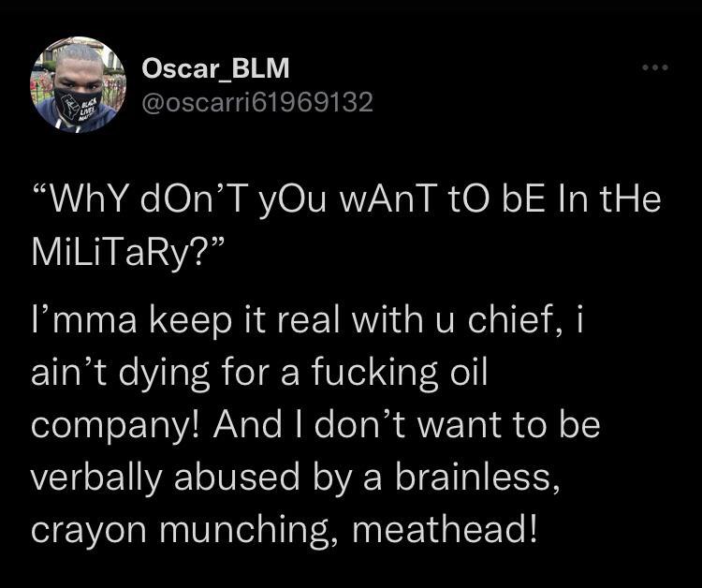The image size is (702, 588).
Task: Click Oscar_BLM's profile picture
Action: [78, 84]
